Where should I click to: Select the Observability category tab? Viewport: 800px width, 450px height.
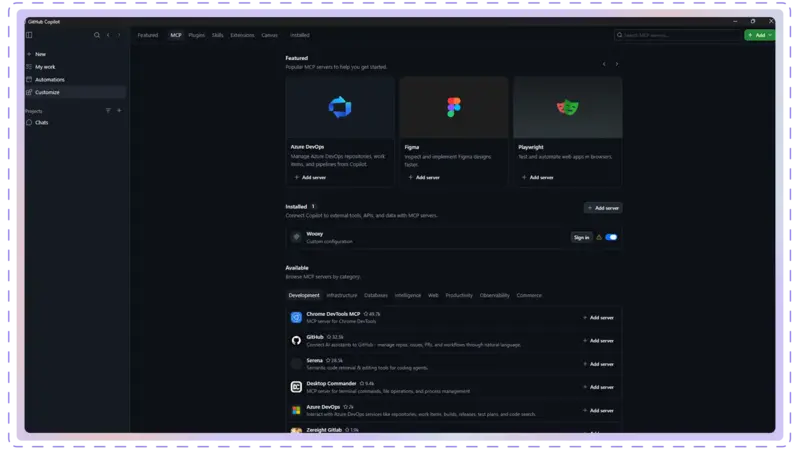[x=494, y=295]
